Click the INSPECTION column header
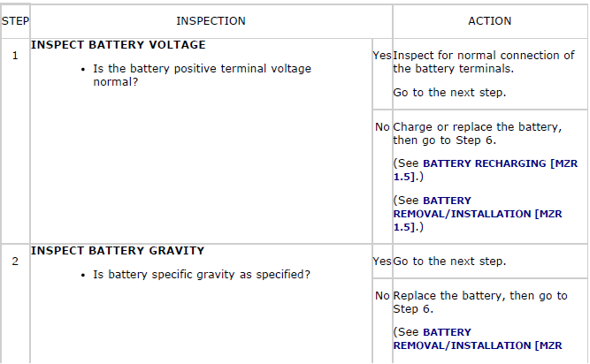Screen dimensions: 590x364 [x=211, y=21]
